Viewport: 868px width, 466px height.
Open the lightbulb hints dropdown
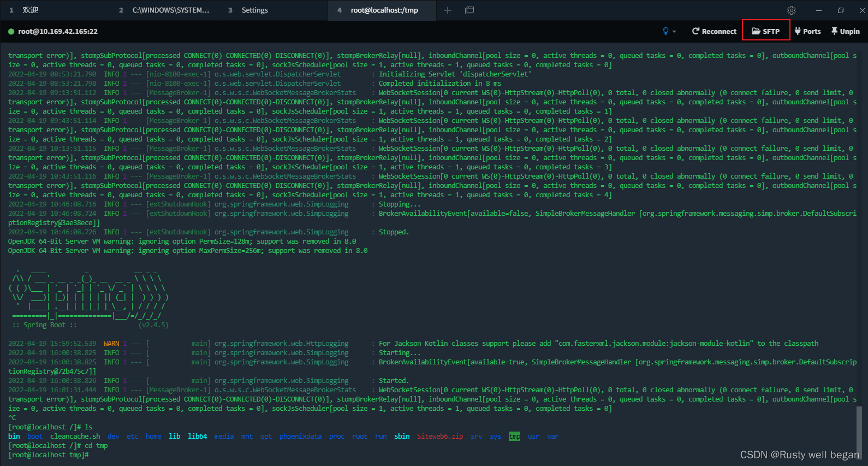tap(669, 31)
